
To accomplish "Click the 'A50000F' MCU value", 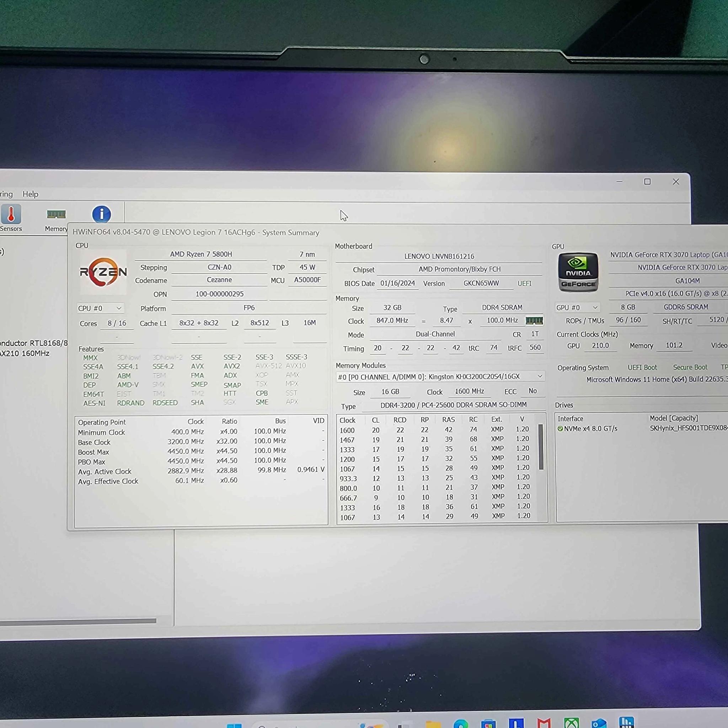I will pos(307,280).
